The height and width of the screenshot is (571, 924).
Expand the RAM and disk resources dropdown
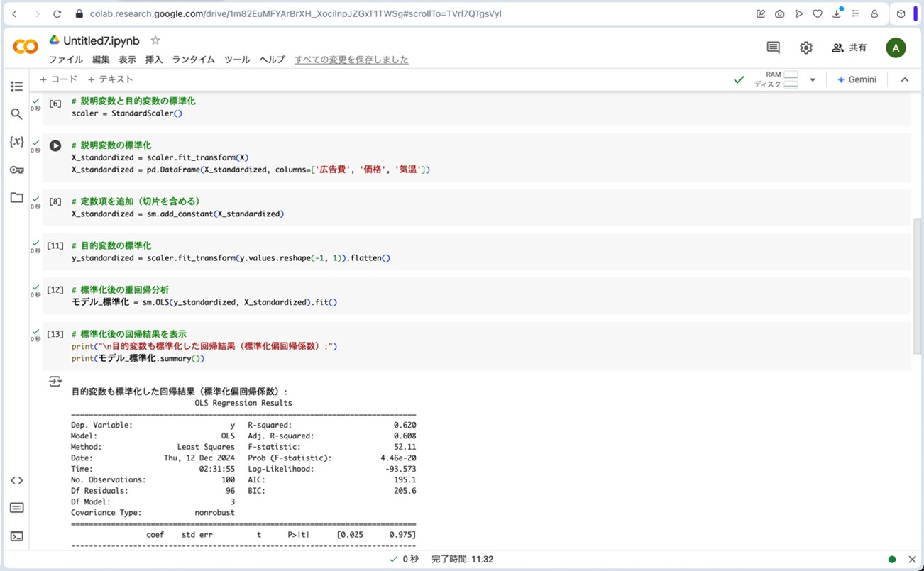(813, 80)
